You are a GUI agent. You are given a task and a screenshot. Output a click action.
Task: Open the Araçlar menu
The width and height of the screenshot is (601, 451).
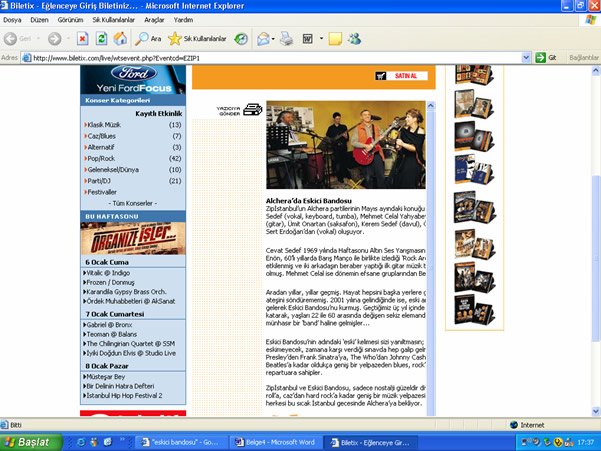click(154, 20)
